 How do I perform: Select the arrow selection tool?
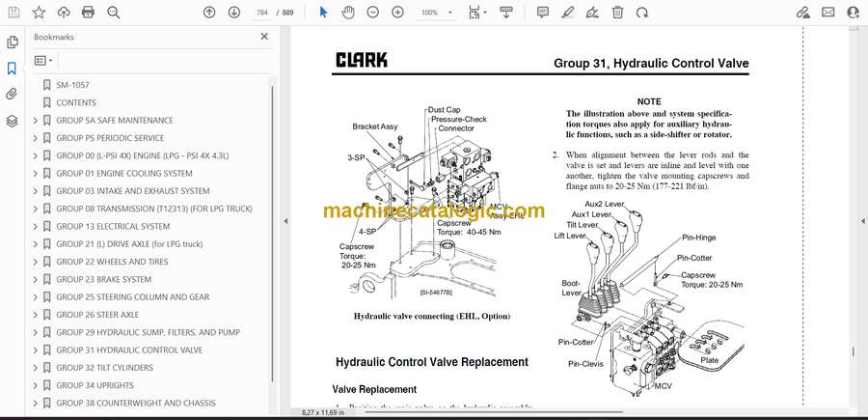tap(324, 13)
